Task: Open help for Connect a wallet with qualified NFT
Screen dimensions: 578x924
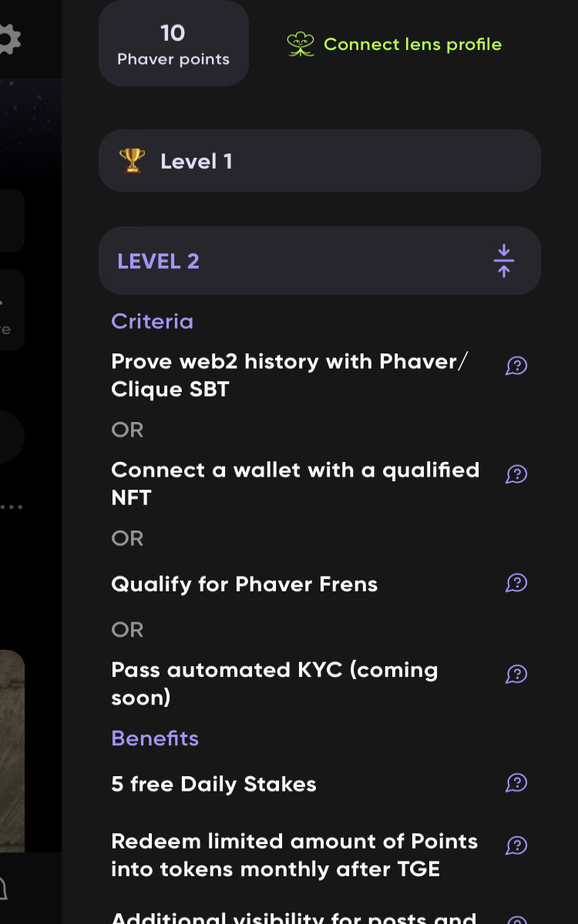Action: tap(516, 474)
